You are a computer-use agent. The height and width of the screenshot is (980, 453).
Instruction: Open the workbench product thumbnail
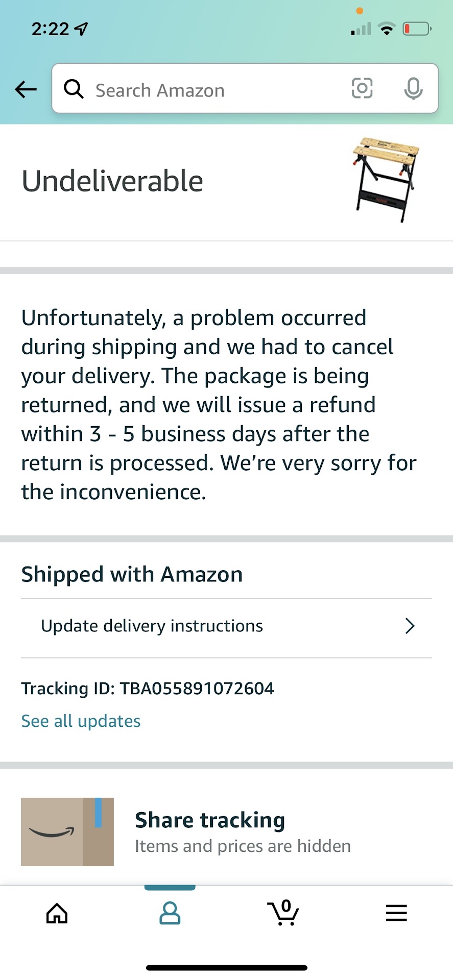click(386, 180)
